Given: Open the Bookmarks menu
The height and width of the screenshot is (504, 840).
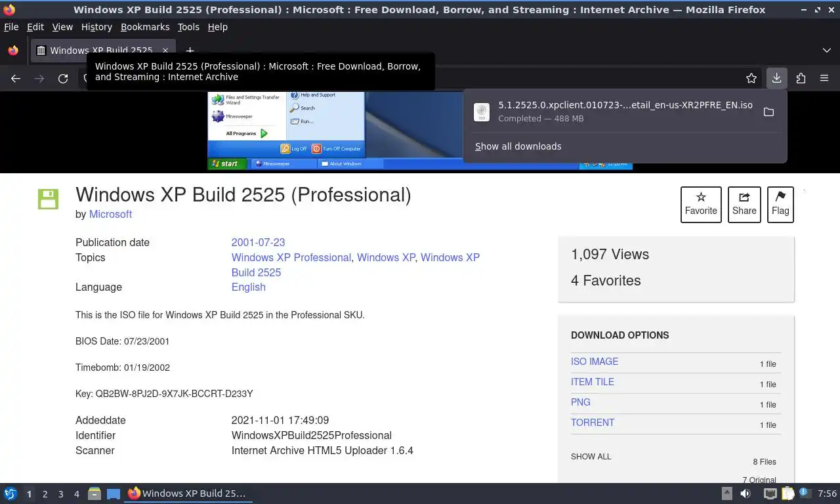Looking at the screenshot, I should pos(145,27).
